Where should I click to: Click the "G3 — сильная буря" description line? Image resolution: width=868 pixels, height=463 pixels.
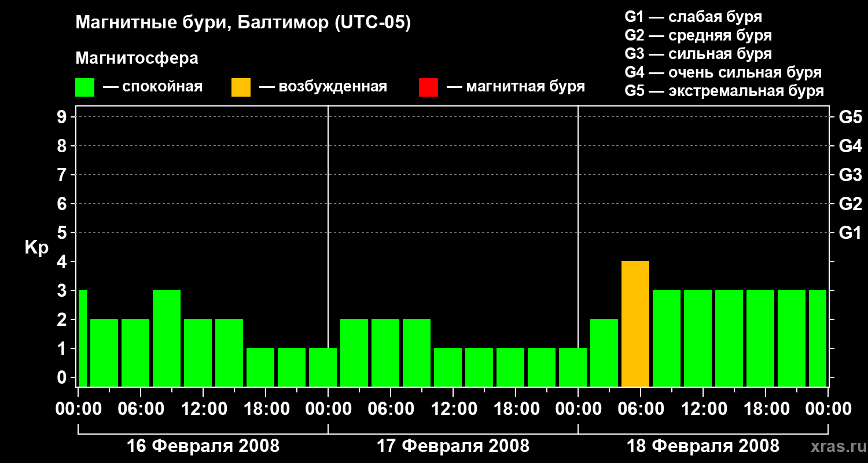[698, 54]
